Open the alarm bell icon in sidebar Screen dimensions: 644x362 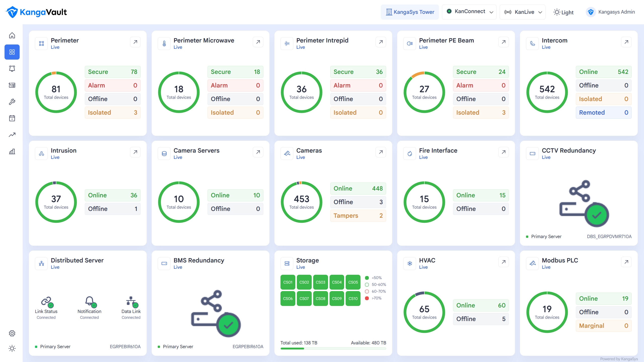12,69
